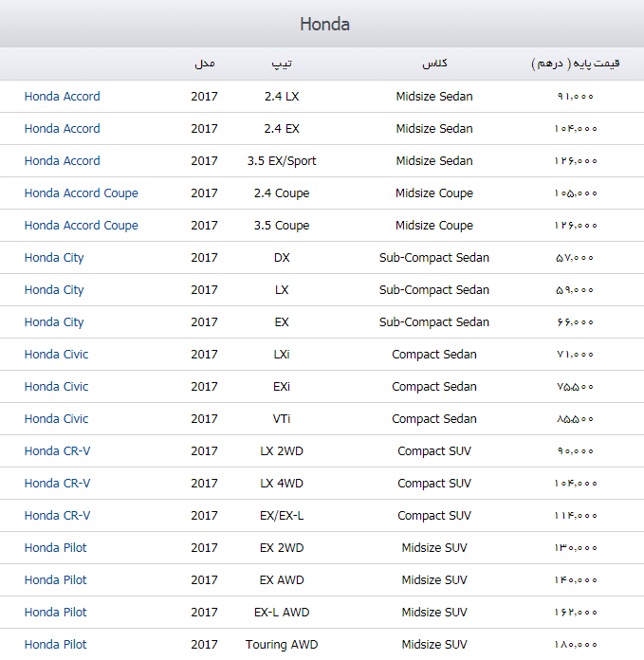Screen dimensions: 644x660
Task: Click model year '2017' in the Touring AWD row
Action: [204, 645]
